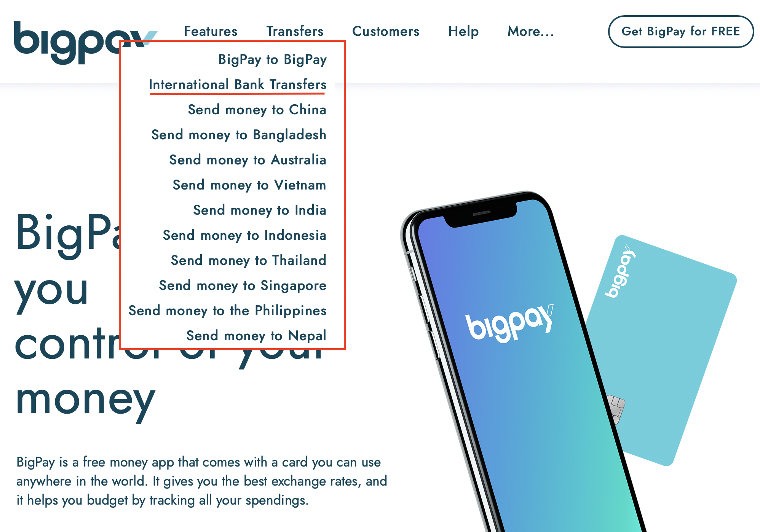Choose Send money to Thailand
The image size is (760, 532).
(248, 260)
